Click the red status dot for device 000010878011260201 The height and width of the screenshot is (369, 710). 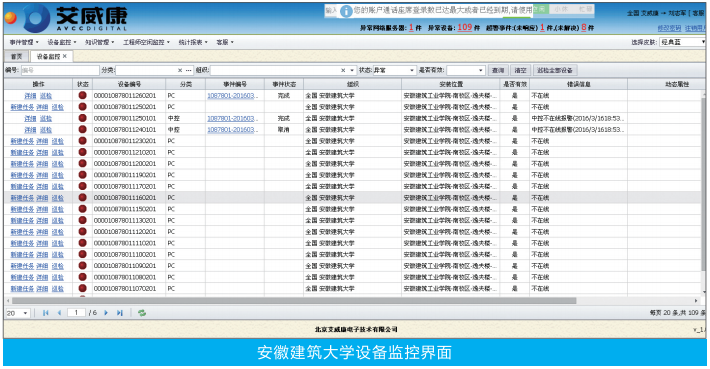click(x=82, y=96)
